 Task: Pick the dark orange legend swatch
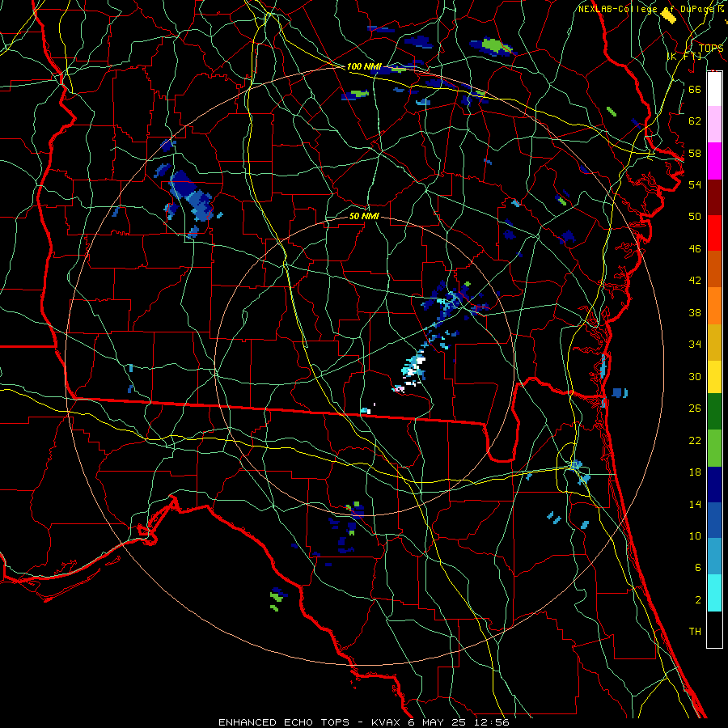[714, 269]
